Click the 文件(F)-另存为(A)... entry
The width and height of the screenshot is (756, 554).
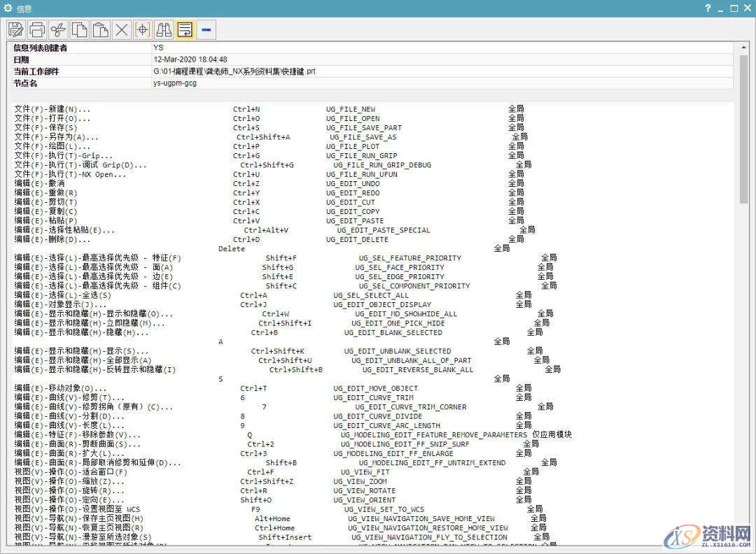click(56, 137)
